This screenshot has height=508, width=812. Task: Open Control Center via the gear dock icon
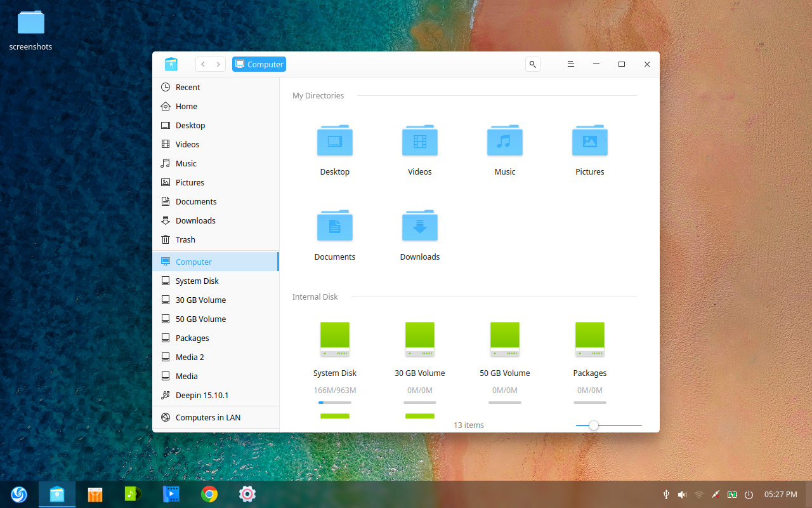pyautogui.click(x=247, y=494)
